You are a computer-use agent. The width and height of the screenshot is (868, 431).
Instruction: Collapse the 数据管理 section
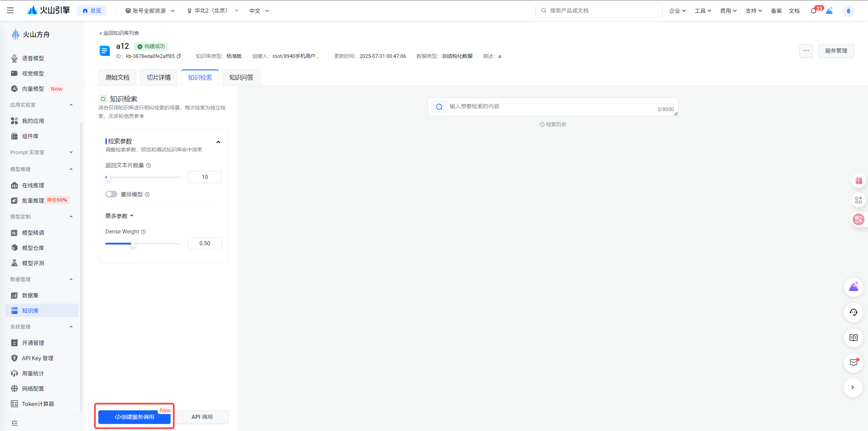[71, 279]
